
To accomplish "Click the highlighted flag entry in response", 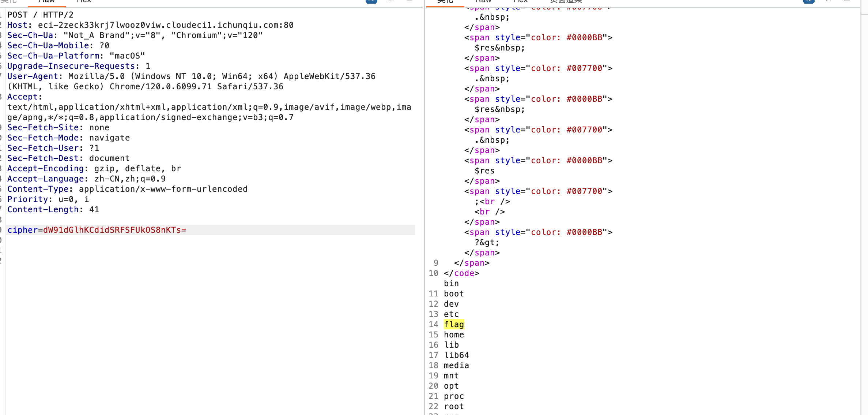I will click(x=454, y=324).
